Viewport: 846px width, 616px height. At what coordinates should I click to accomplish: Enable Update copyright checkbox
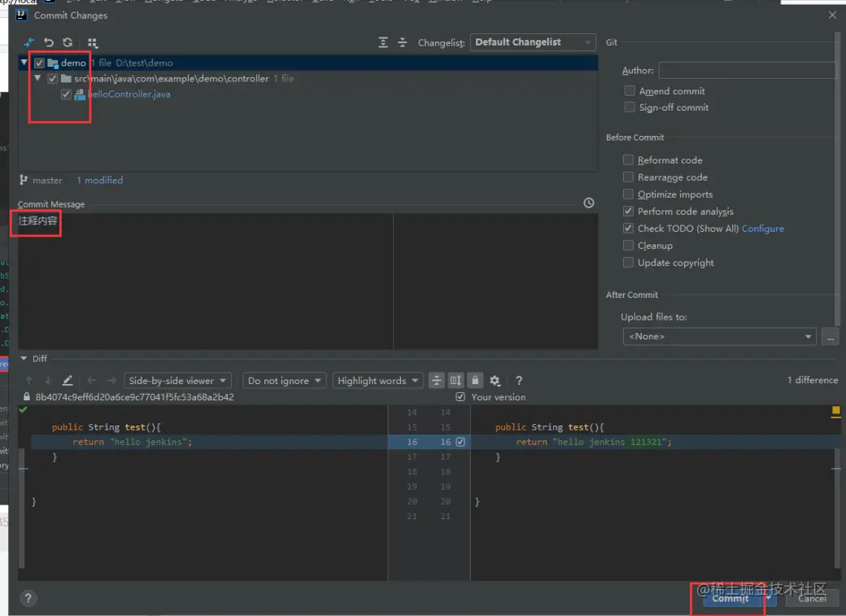pos(628,262)
